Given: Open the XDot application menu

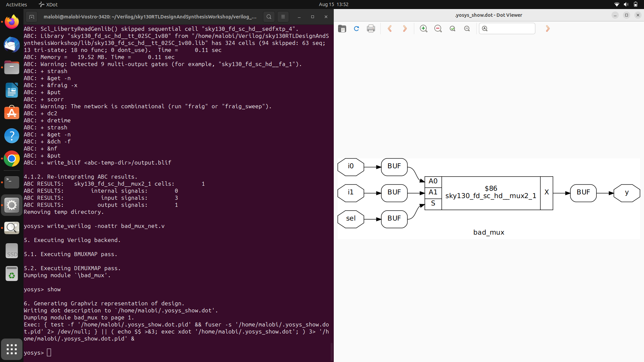Looking at the screenshot, I should (x=48, y=4).
